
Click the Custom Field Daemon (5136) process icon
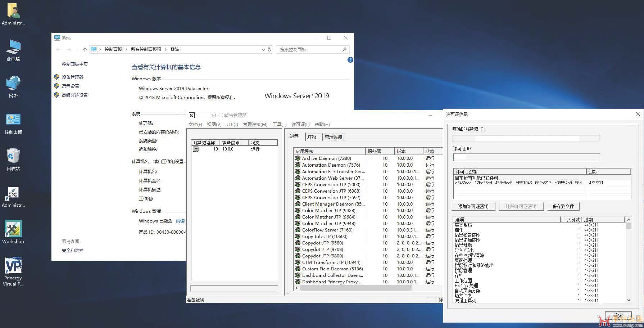pos(298,269)
